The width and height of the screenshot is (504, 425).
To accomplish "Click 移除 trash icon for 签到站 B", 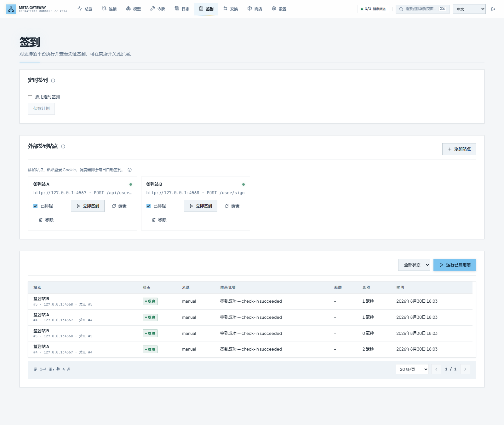I will (x=154, y=220).
